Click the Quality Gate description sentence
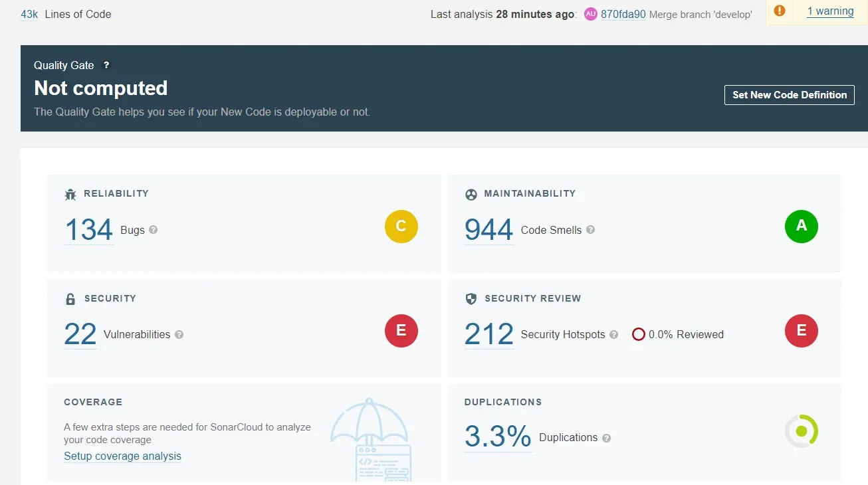This screenshot has width=868, height=485. pyautogui.click(x=202, y=112)
